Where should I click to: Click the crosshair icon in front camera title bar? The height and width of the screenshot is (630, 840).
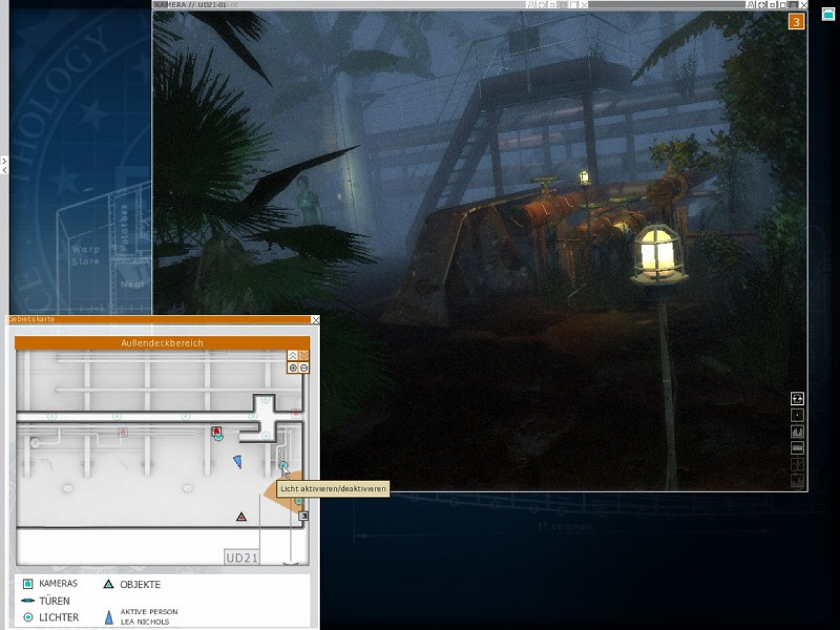762,5
